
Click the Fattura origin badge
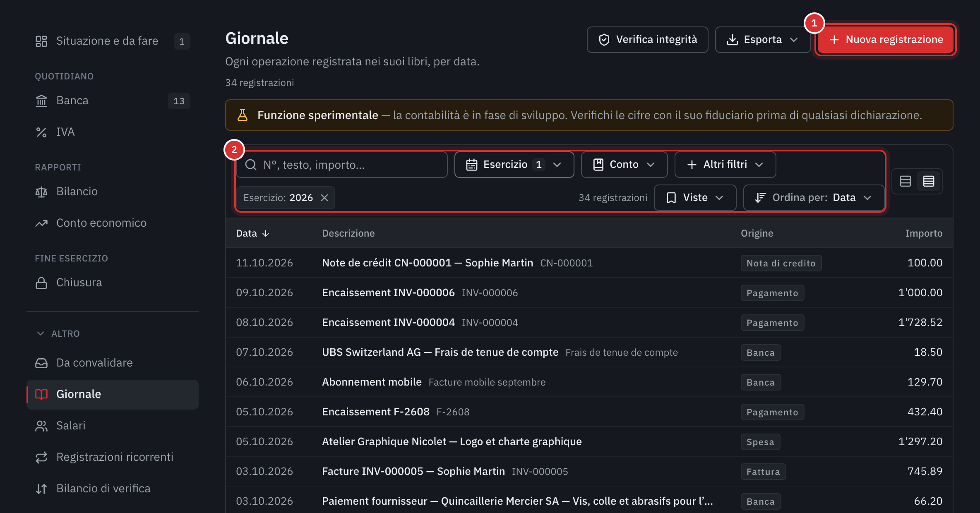coord(763,472)
